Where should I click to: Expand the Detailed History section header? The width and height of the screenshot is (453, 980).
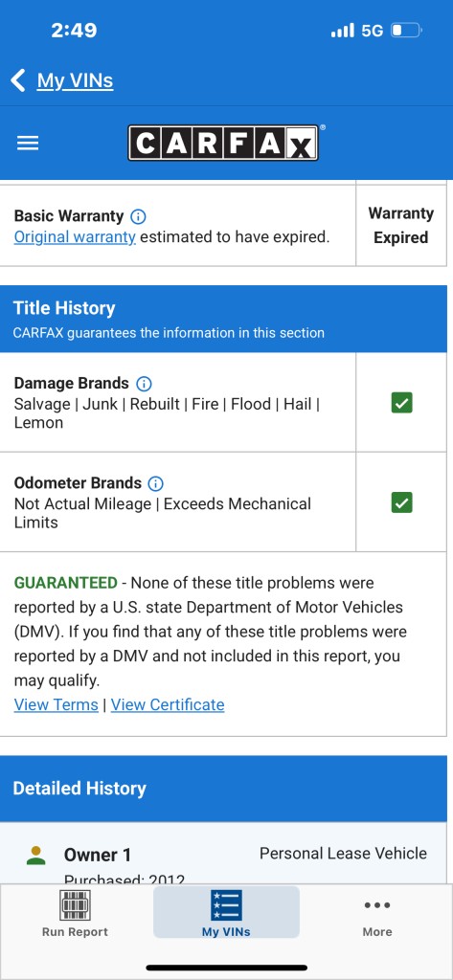coord(223,789)
